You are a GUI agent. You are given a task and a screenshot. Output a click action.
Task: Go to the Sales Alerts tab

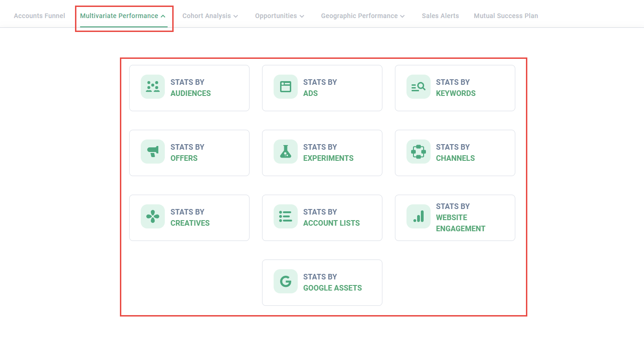(440, 16)
